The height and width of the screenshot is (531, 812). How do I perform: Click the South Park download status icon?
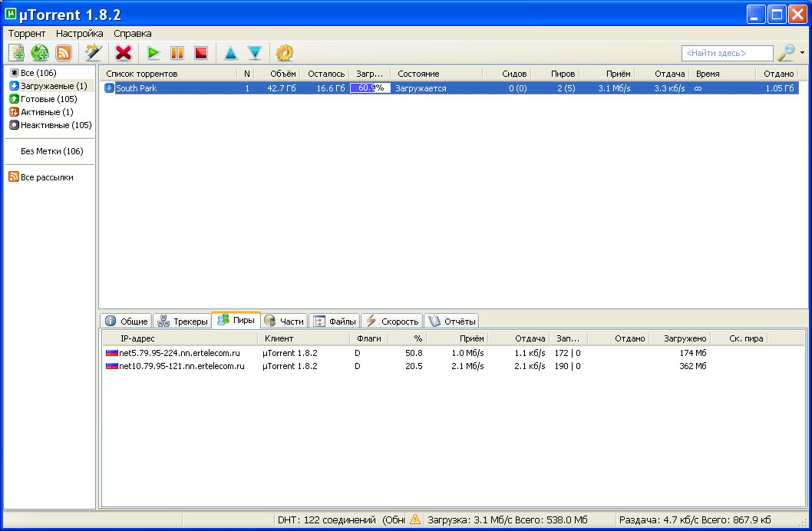[109, 88]
